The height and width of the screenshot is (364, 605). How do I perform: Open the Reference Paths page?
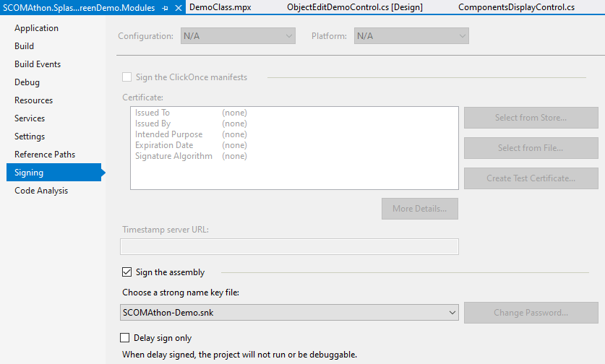click(45, 155)
